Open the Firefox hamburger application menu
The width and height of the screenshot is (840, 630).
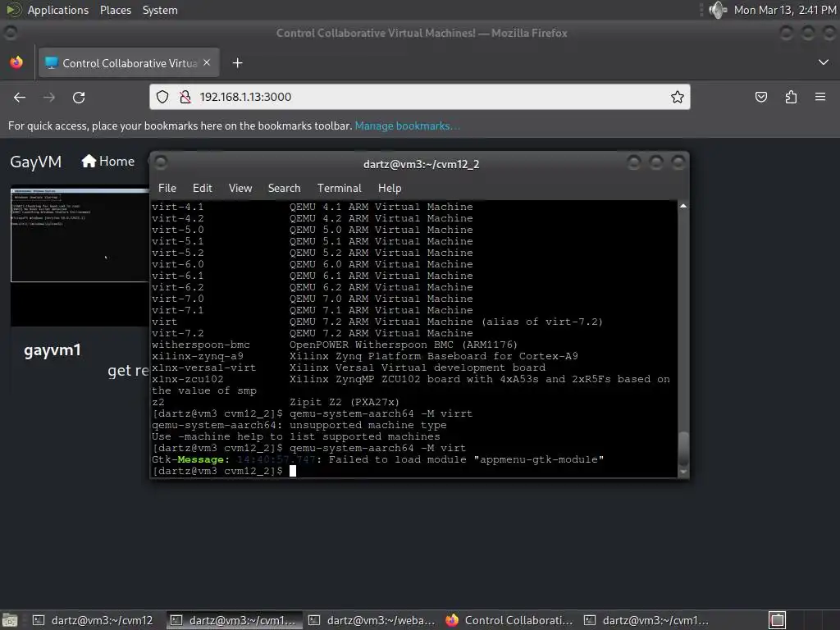[x=820, y=97]
